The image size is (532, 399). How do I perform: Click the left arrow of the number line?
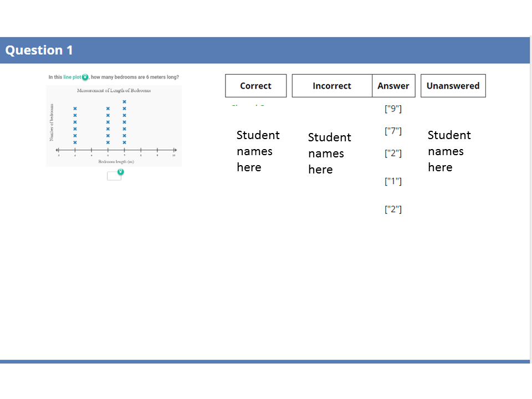tap(58, 150)
